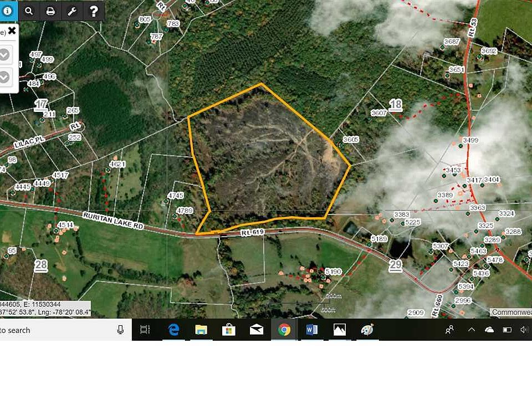
Task: Open the Photos app in taskbar
Action: click(340, 329)
